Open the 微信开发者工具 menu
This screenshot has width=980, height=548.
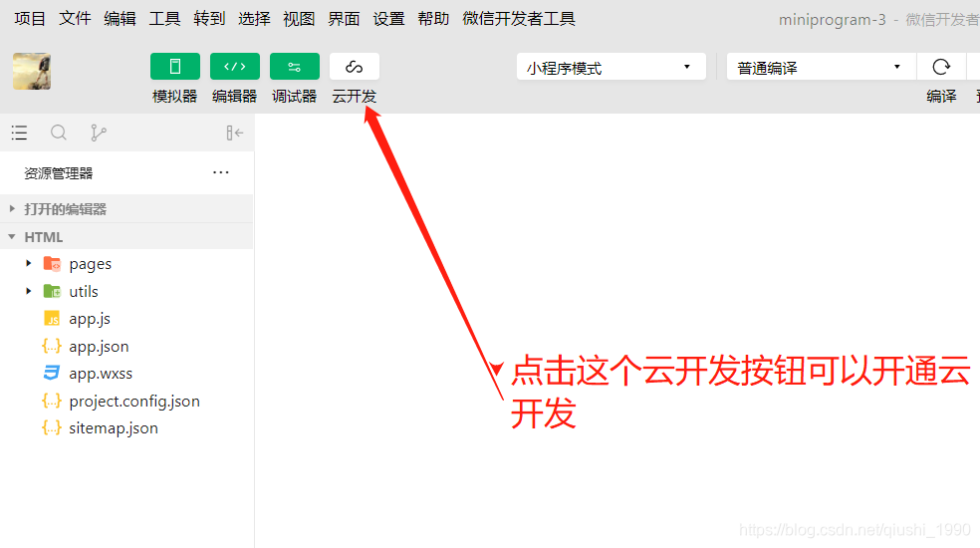519,19
